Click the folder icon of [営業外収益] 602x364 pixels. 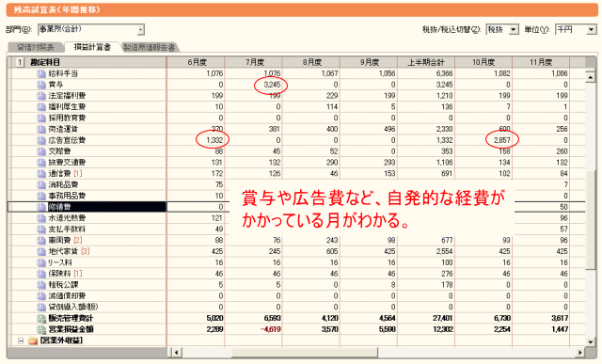[33, 340]
